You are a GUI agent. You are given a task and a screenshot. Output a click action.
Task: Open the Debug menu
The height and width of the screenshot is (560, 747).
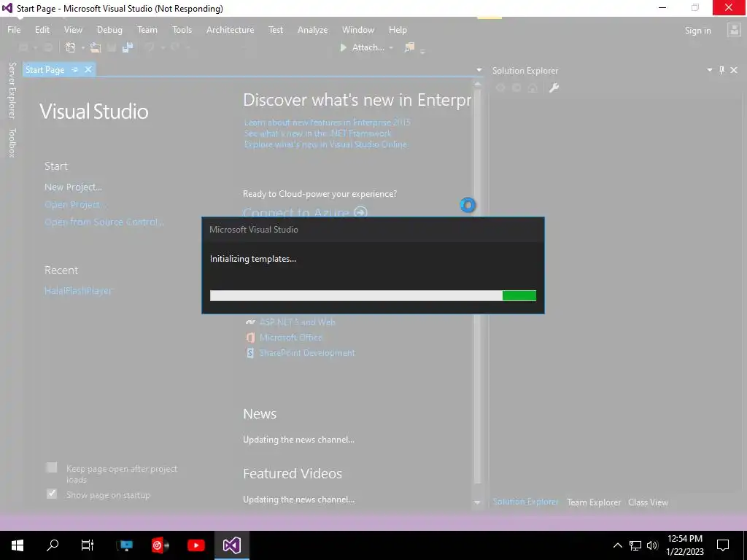109,29
